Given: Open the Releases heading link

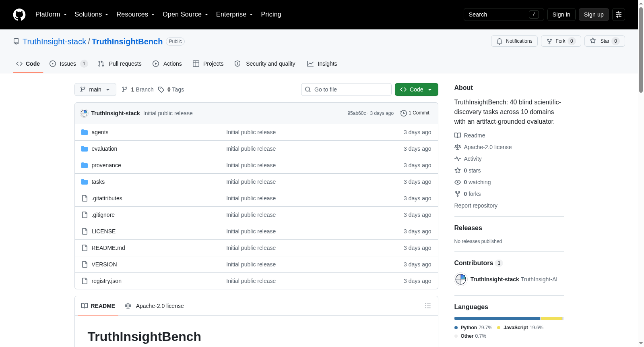Looking at the screenshot, I should click(x=468, y=228).
